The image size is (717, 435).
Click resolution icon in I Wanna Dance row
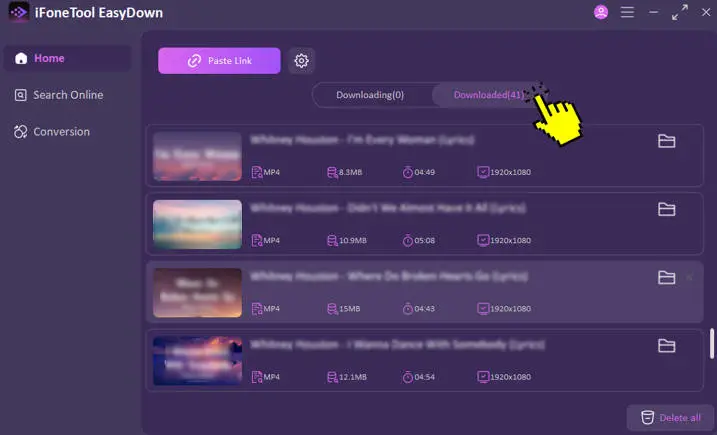click(x=483, y=376)
